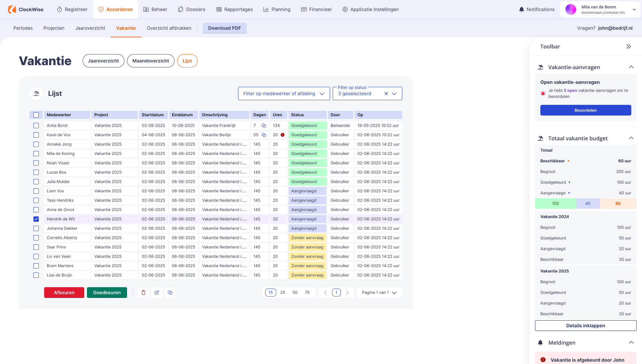642x364 pixels.
Task: Click the green Goedkeuren button
Action: (x=107, y=293)
